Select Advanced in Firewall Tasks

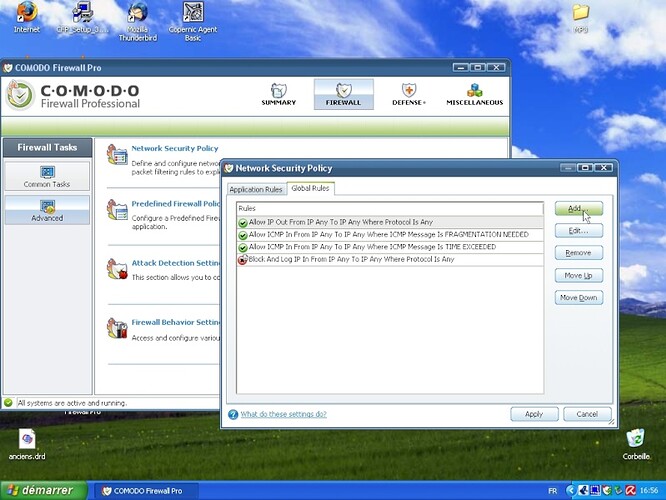(x=47, y=210)
